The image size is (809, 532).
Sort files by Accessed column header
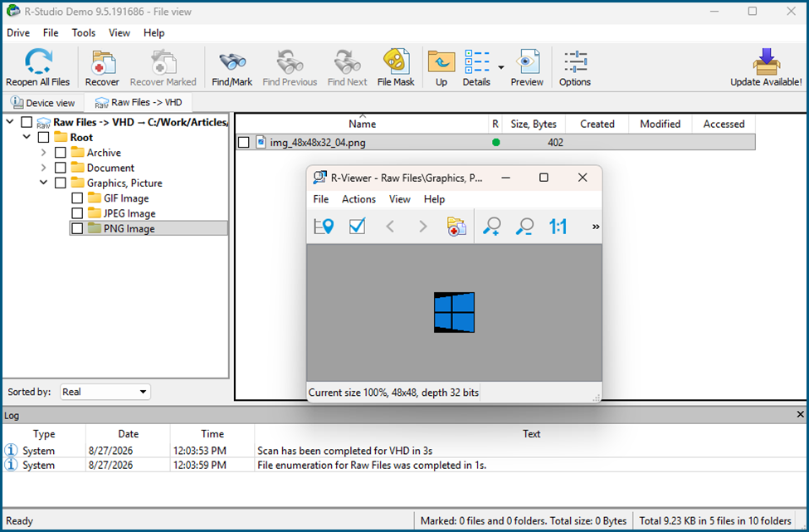tap(724, 124)
